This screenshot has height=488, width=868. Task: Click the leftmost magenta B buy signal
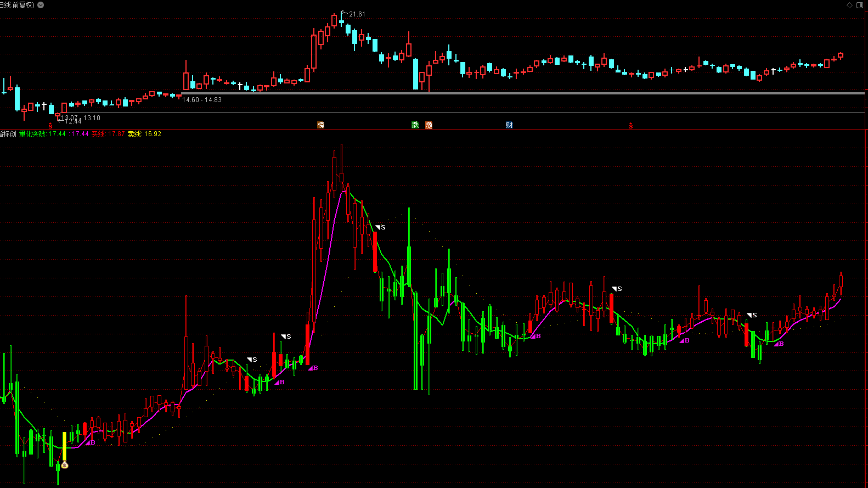pos(91,442)
